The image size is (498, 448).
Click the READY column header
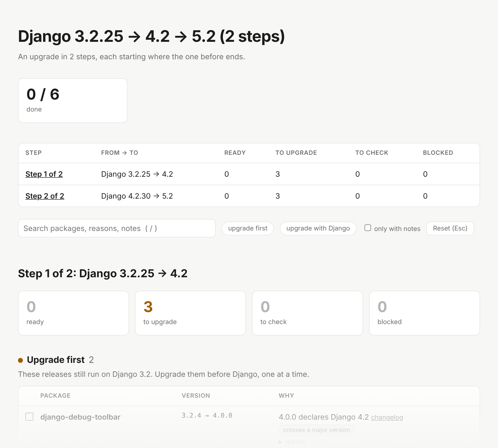235,153
